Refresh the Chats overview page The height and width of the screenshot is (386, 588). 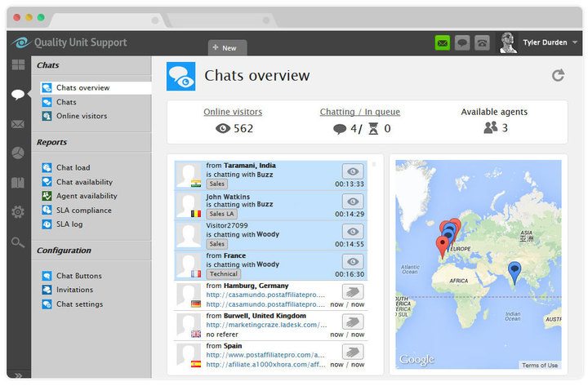pos(558,75)
